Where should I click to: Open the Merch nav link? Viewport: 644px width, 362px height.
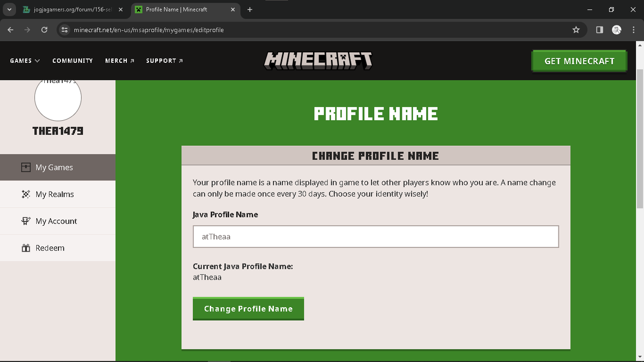pyautogui.click(x=120, y=61)
